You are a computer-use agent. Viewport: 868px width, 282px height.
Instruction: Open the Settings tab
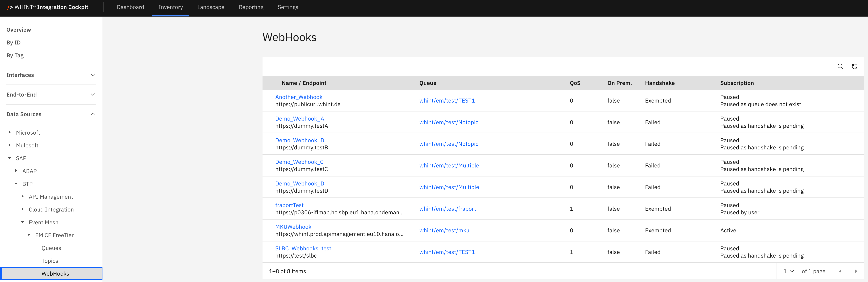click(x=288, y=7)
